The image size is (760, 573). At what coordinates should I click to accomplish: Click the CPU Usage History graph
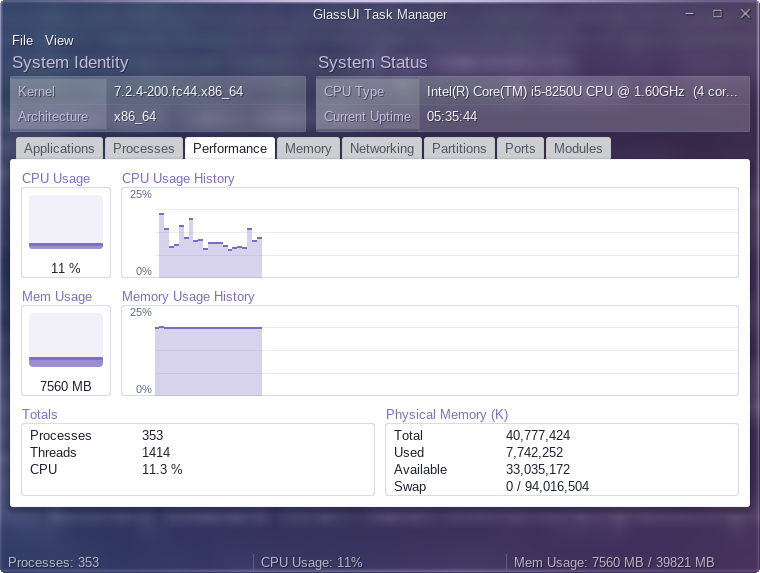tap(430, 233)
